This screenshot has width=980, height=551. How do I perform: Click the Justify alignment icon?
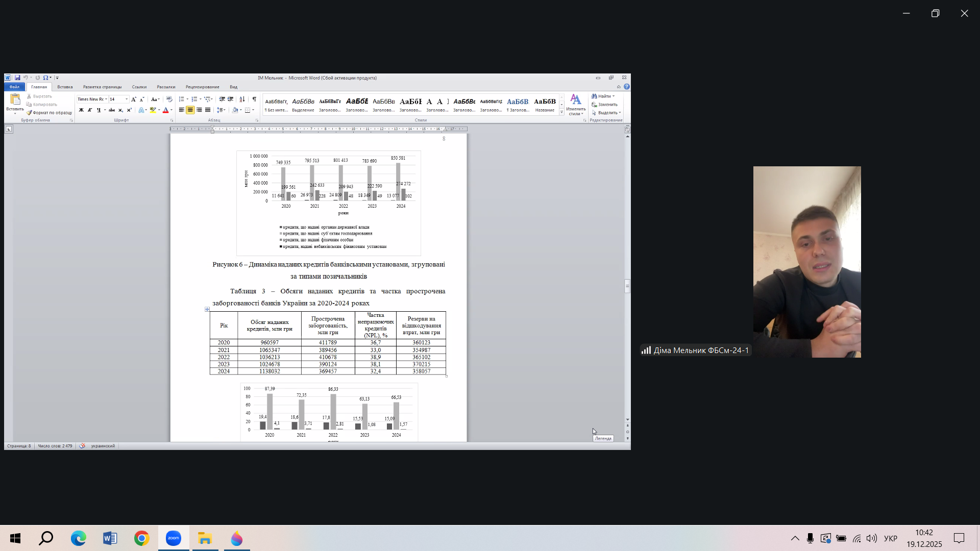[x=208, y=110]
